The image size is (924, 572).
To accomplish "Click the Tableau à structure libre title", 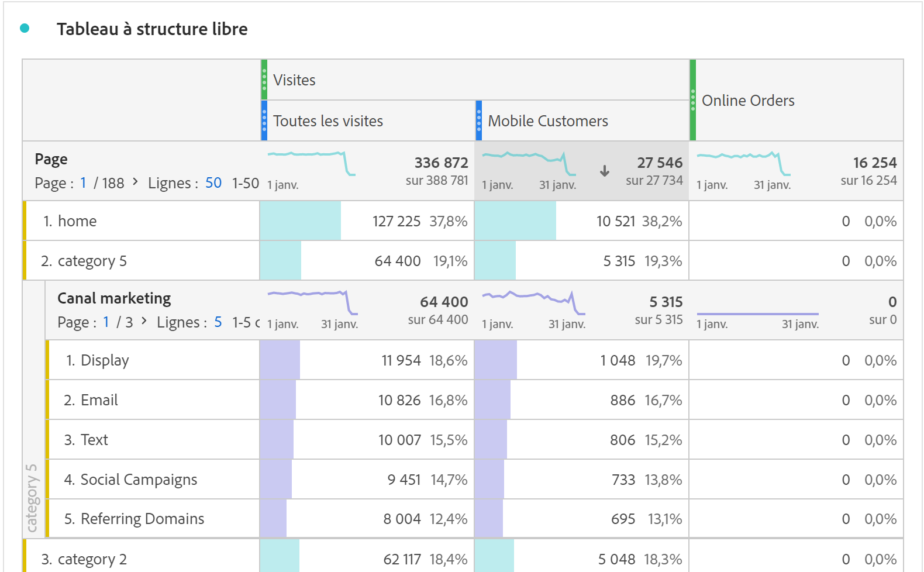I will point(152,29).
